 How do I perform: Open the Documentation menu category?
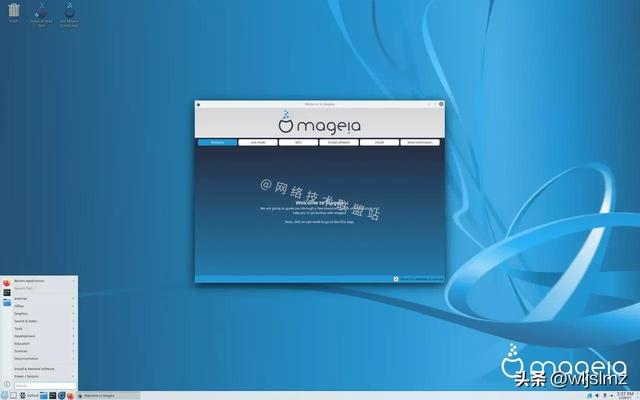(44, 358)
